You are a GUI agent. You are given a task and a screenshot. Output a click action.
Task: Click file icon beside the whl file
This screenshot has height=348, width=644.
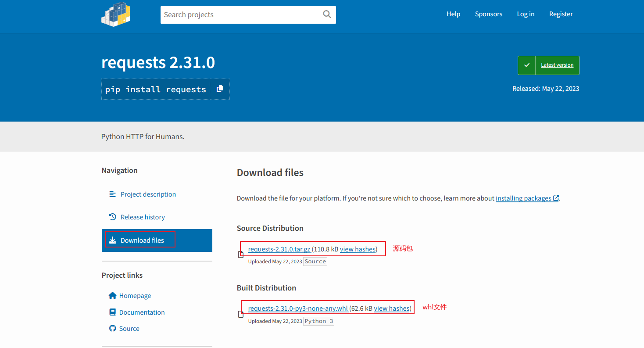tap(240, 314)
